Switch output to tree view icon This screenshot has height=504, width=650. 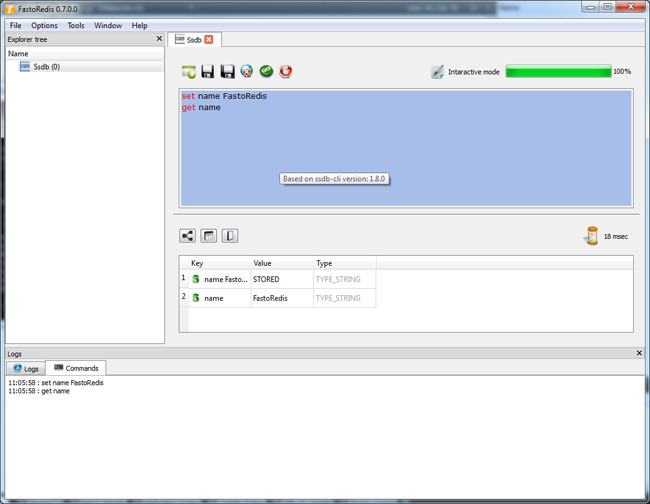coord(187,236)
